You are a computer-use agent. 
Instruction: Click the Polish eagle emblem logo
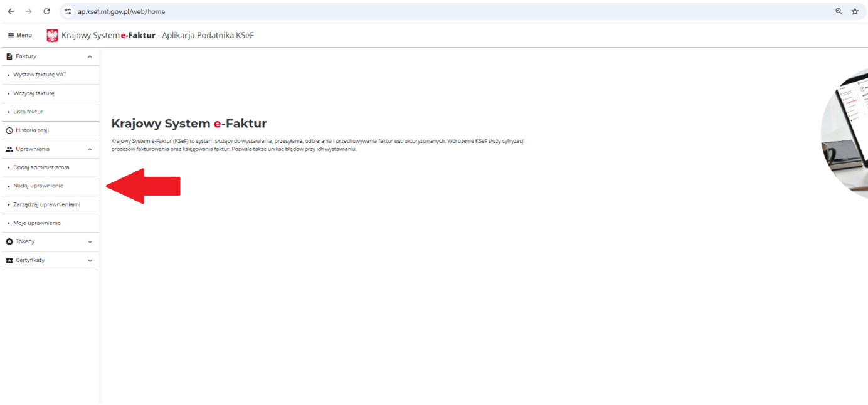point(52,36)
